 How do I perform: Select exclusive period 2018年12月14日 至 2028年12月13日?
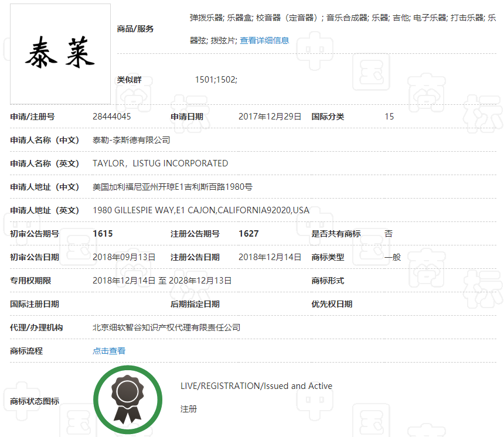coord(162,281)
